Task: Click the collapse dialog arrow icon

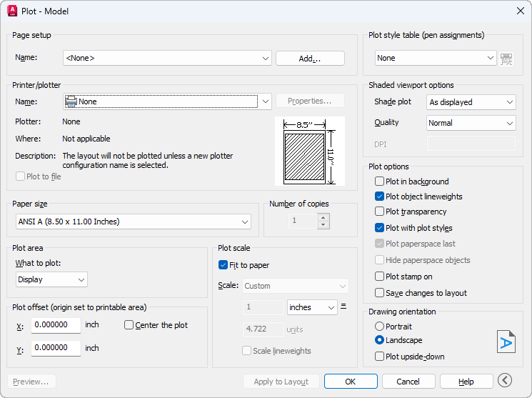Action: coord(506,381)
